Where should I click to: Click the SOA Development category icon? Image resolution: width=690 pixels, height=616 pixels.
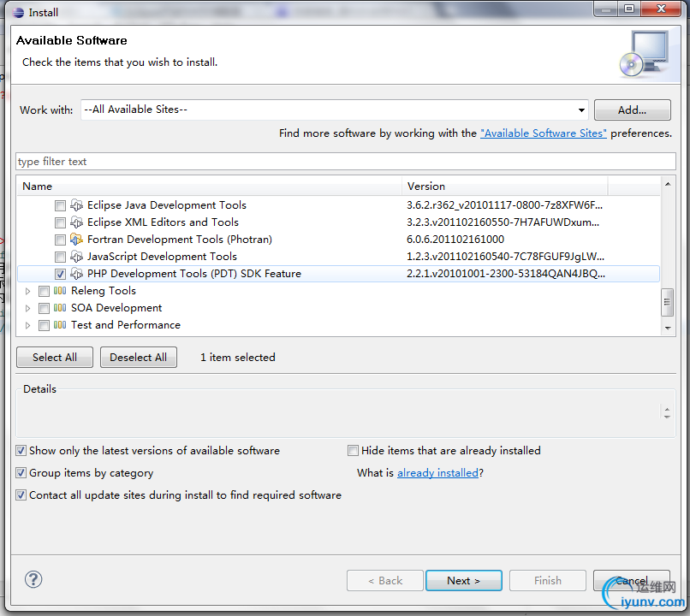pyautogui.click(x=60, y=308)
